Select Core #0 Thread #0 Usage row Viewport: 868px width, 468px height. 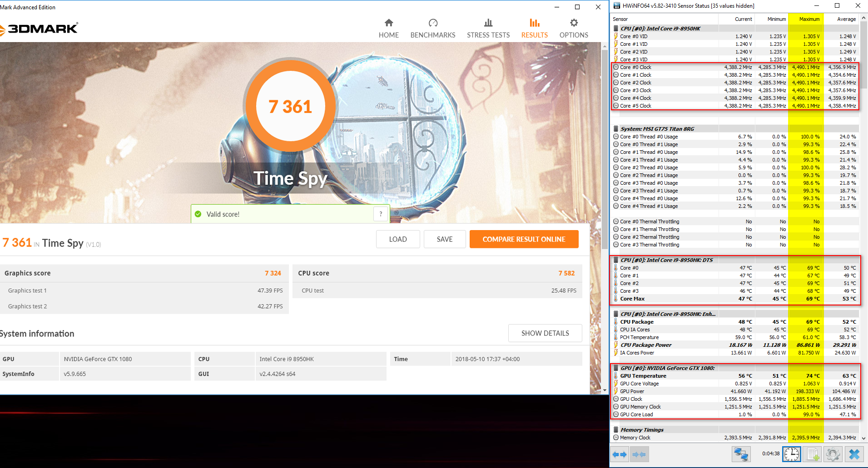[735, 137]
